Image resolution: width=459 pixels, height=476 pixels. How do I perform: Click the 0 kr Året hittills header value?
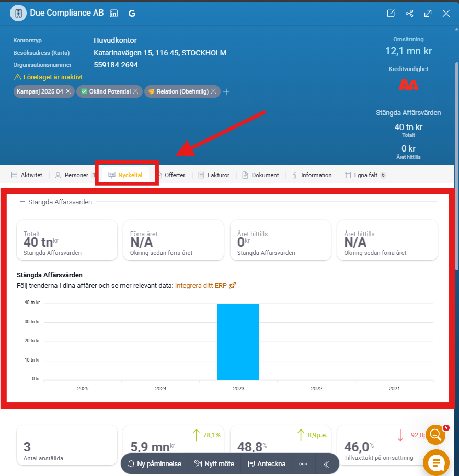coord(408,148)
